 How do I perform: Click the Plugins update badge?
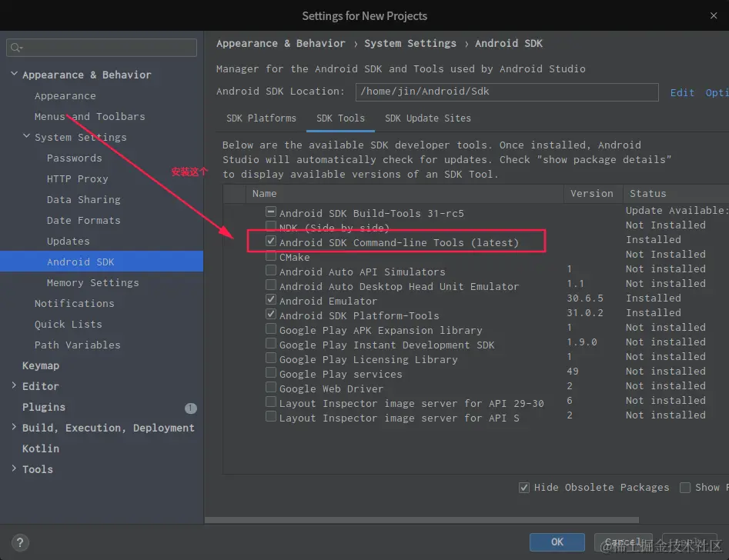pos(191,408)
